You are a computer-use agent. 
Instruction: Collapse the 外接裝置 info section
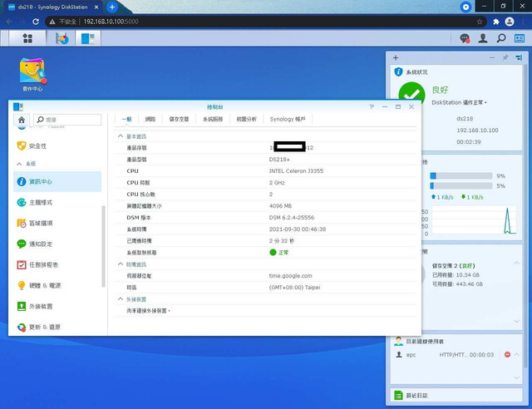click(121, 299)
